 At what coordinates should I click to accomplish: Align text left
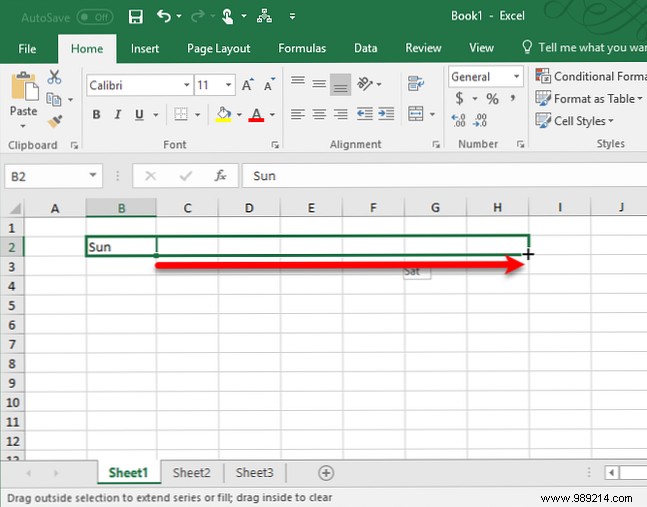(298, 114)
